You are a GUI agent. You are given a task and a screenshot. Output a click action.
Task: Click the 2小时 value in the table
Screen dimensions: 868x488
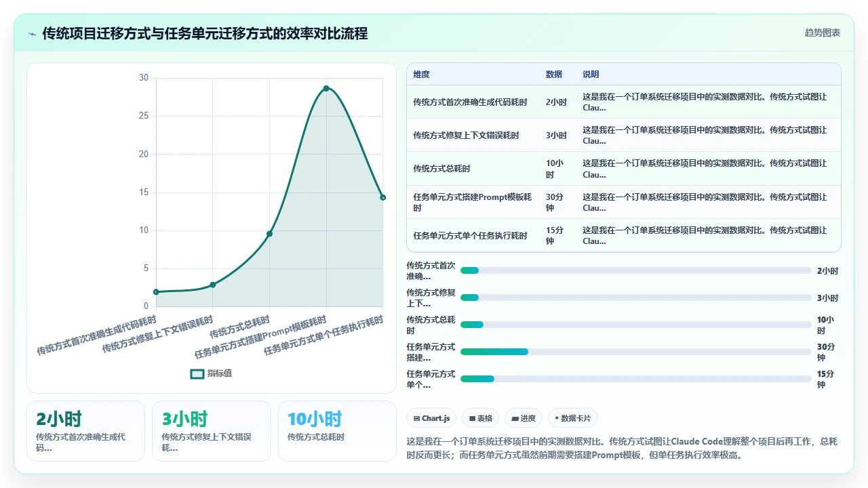557,102
